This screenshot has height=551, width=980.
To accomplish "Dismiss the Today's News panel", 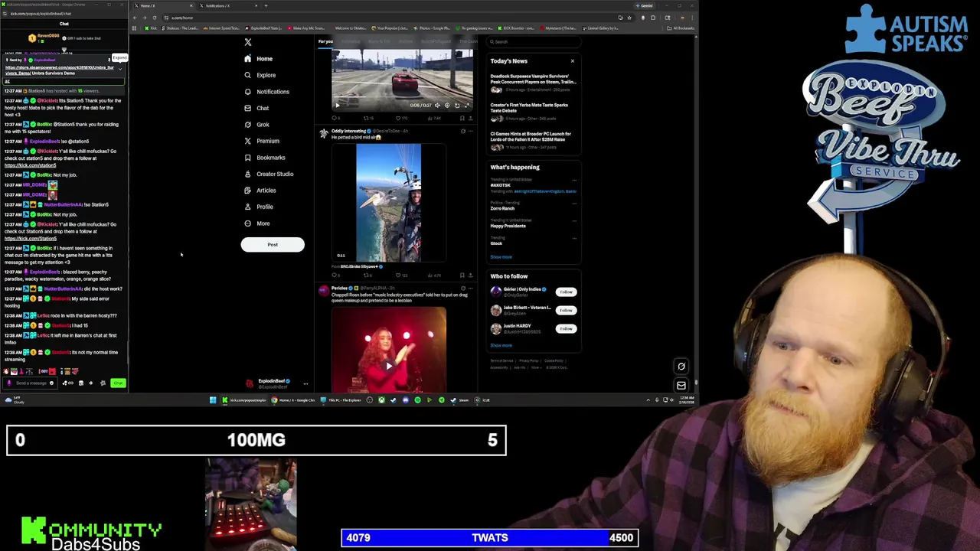I will coord(572,61).
